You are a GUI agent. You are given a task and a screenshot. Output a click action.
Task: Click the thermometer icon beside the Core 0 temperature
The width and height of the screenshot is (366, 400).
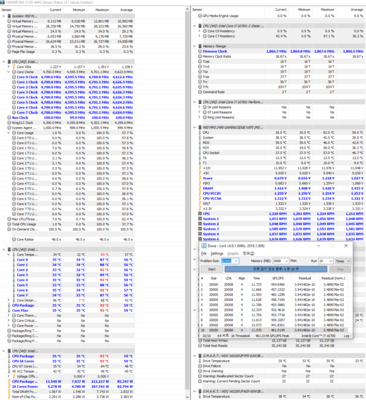14,260
